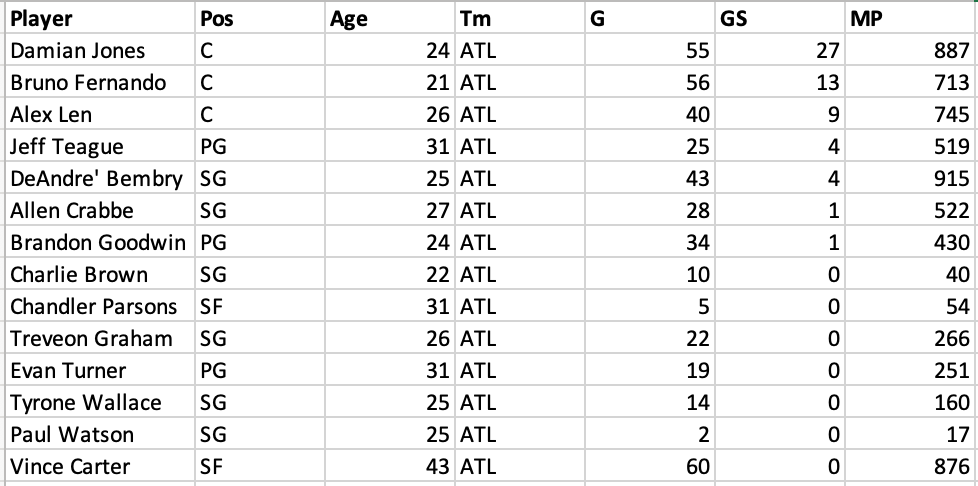Image resolution: width=978 pixels, height=486 pixels.
Task: Click Treveon Graham's minutes value 266
Action: 911,338
